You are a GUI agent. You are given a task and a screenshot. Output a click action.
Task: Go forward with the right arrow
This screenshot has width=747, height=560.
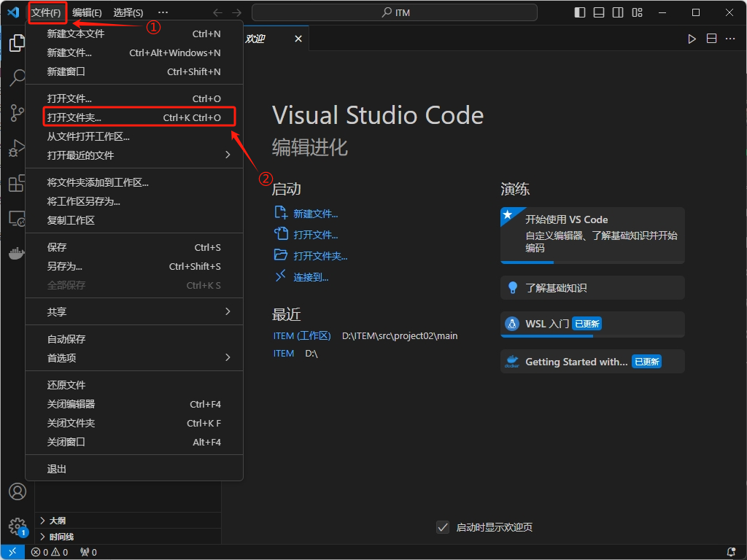[x=236, y=12]
